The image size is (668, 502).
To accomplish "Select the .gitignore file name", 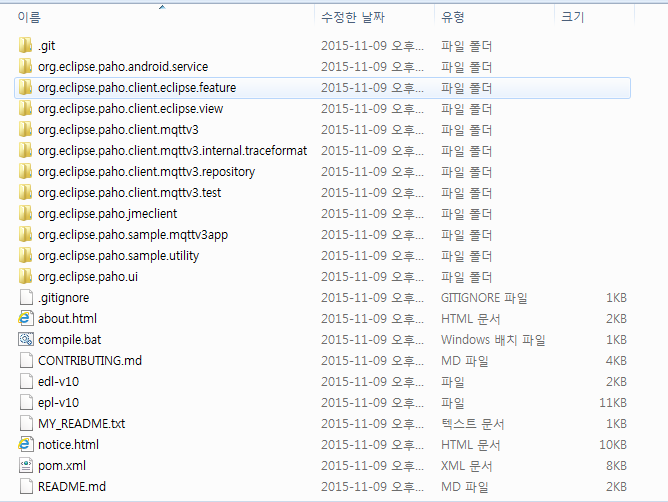I will tap(63, 297).
